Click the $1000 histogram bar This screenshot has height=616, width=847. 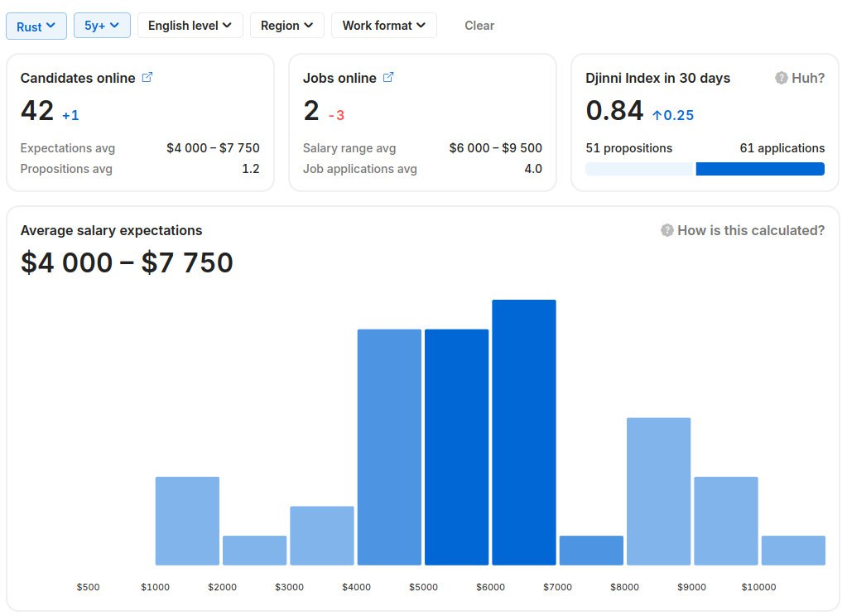point(187,521)
